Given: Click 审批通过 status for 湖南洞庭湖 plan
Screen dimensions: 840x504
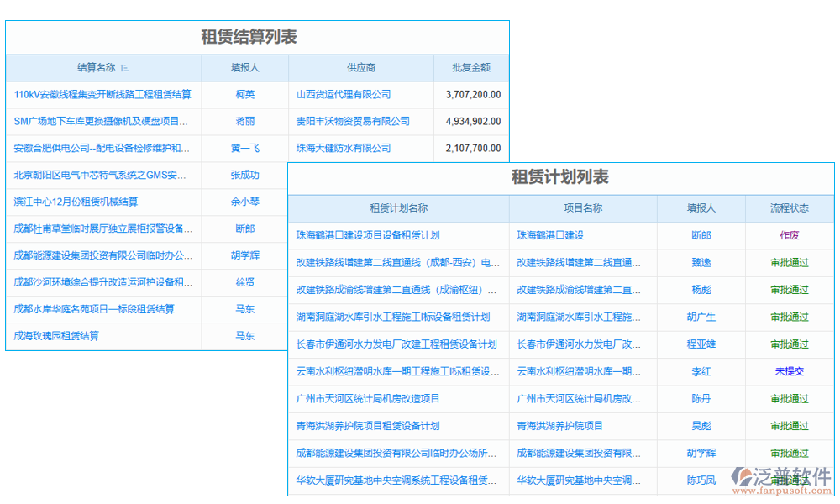Looking at the screenshot, I should click(789, 318).
